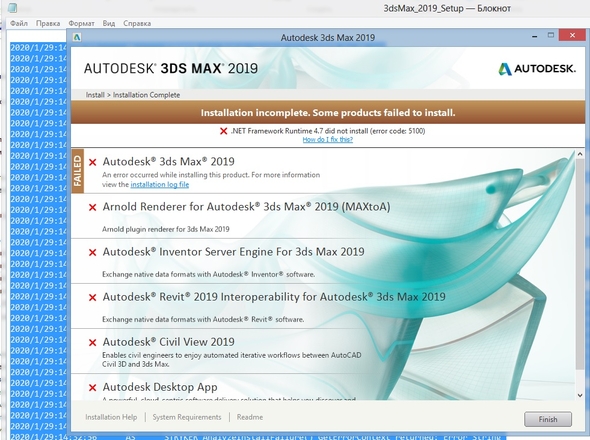Click the Notepad icon in window title bar
The image size is (590, 440).
coord(12,8)
